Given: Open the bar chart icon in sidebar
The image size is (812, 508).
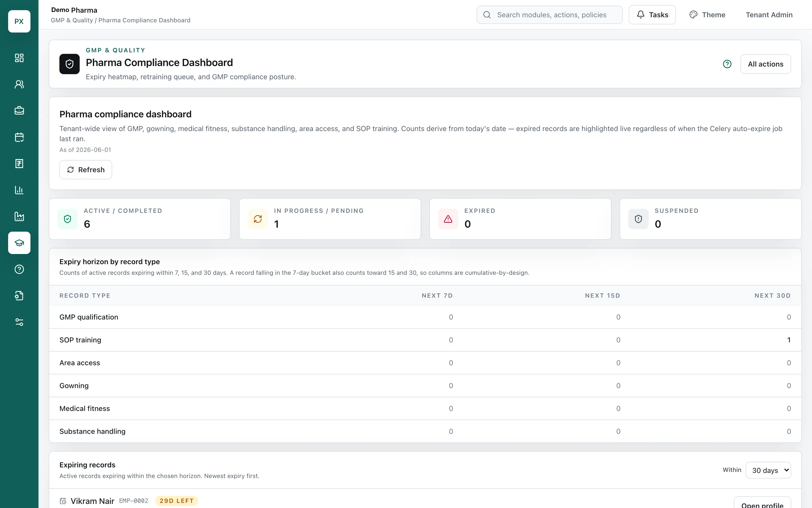Looking at the screenshot, I should pyautogui.click(x=19, y=190).
